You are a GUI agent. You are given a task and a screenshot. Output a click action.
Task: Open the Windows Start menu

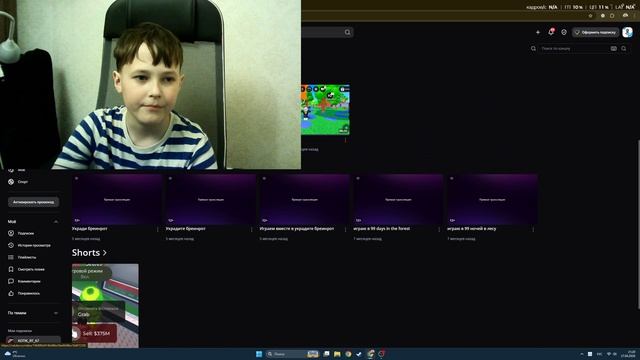point(259,354)
